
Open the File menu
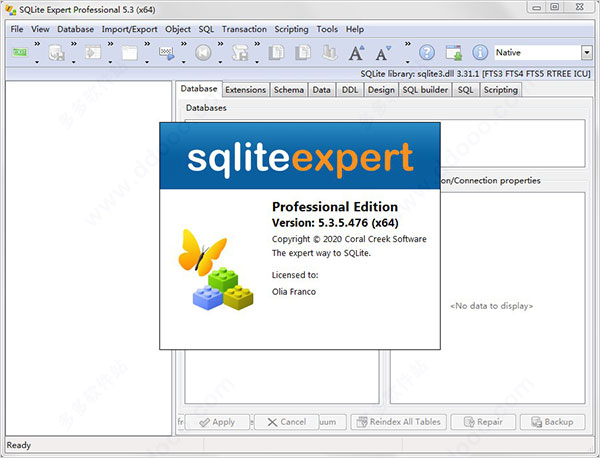click(x=17, y=29)
